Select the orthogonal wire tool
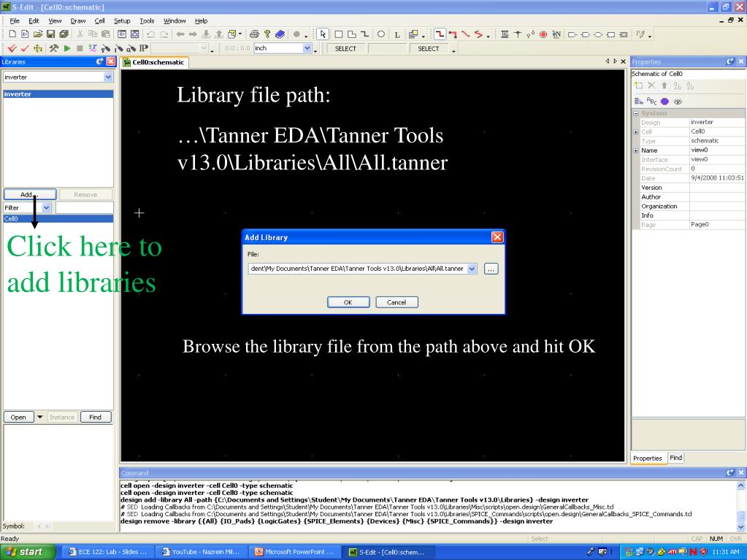The height and width of the screenshot is (560, 747). pos(441,34)
